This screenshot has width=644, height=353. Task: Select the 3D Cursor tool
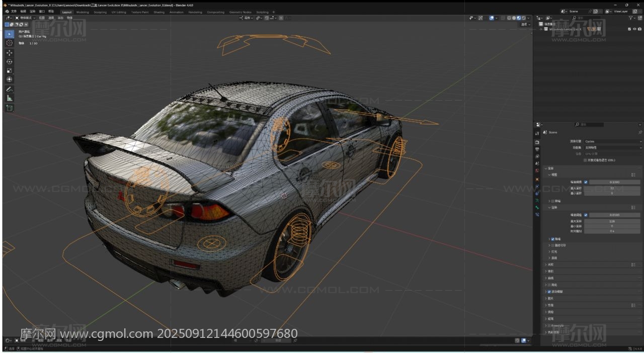[x=9, y=43]
